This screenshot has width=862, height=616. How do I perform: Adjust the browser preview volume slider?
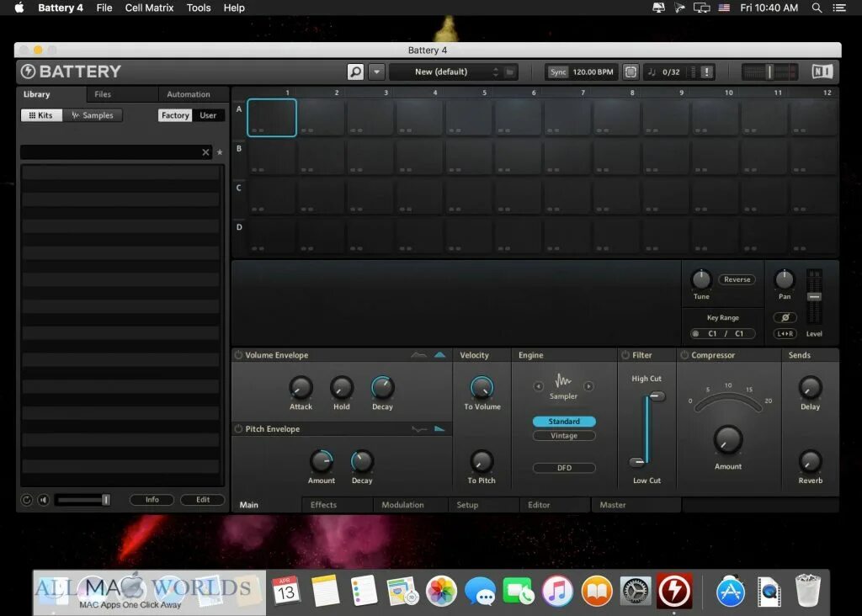83,500
